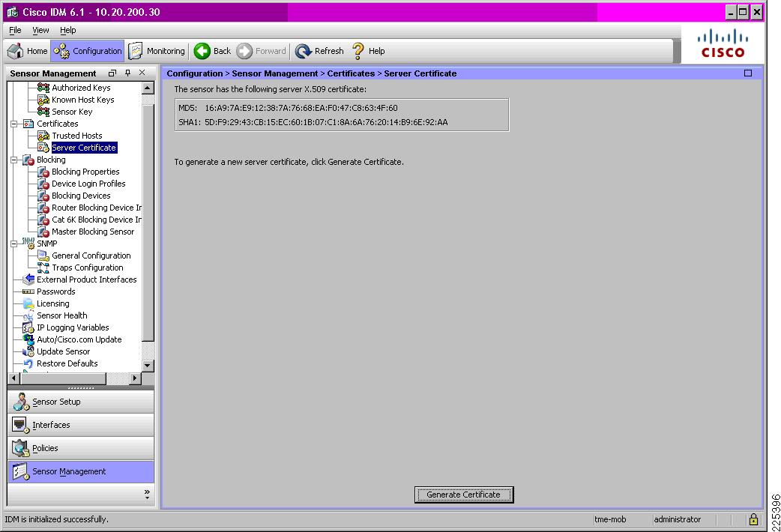Switch to Sensor Setup section
The image size is (781, 532).
click(x=81, y=402)
